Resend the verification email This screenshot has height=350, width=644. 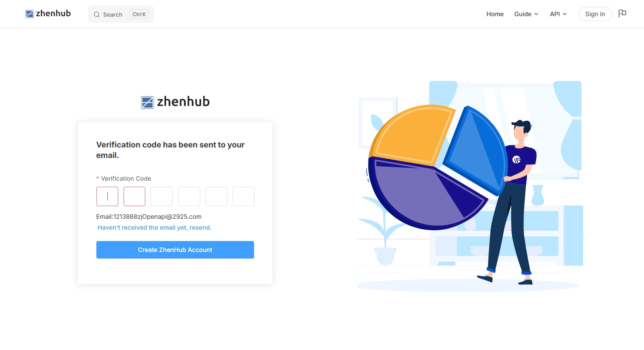coord(155,227)
